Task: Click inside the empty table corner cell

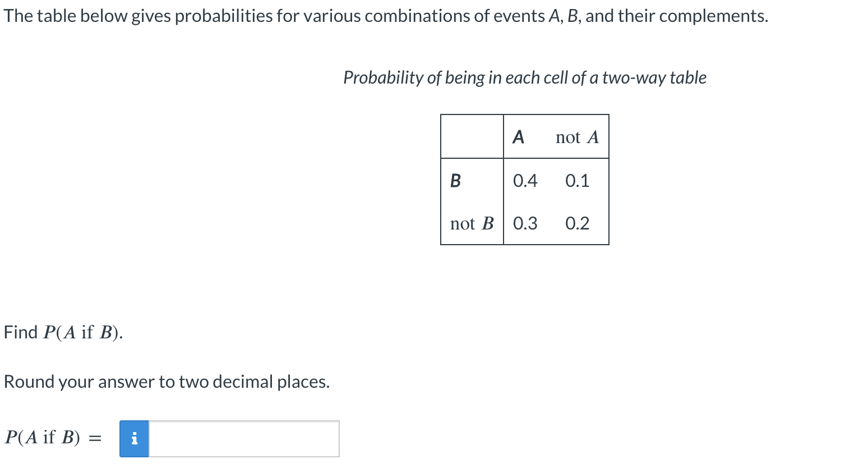Action: (471, 136)
